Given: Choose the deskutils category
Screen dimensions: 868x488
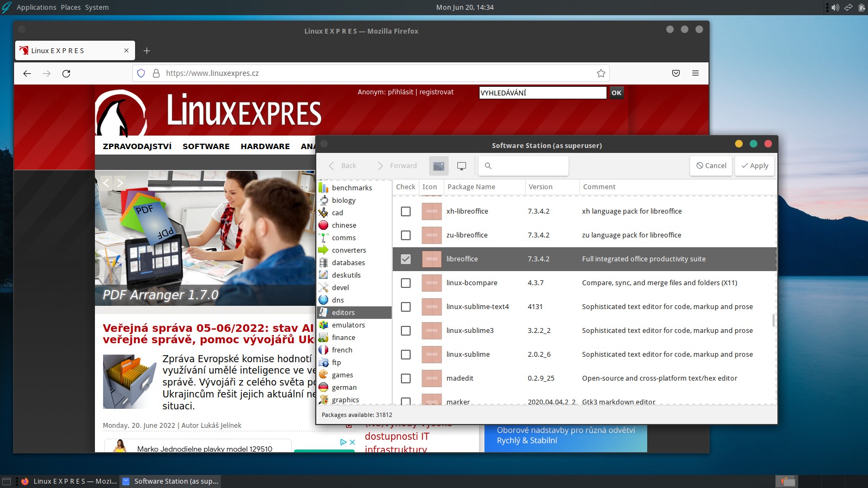Looking at the screenshot, I should pyautogui.click(x=346, y=275).
